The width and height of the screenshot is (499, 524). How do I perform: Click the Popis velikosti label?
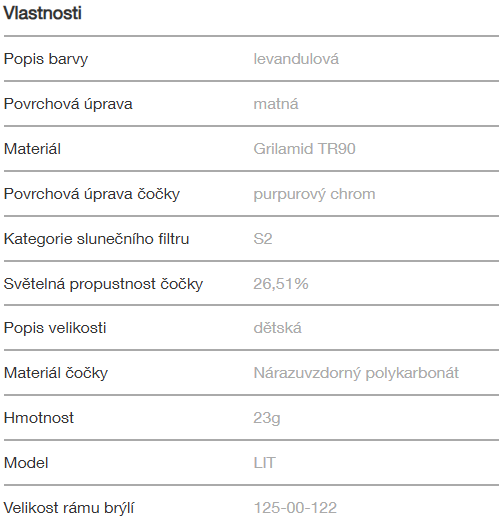55,328
